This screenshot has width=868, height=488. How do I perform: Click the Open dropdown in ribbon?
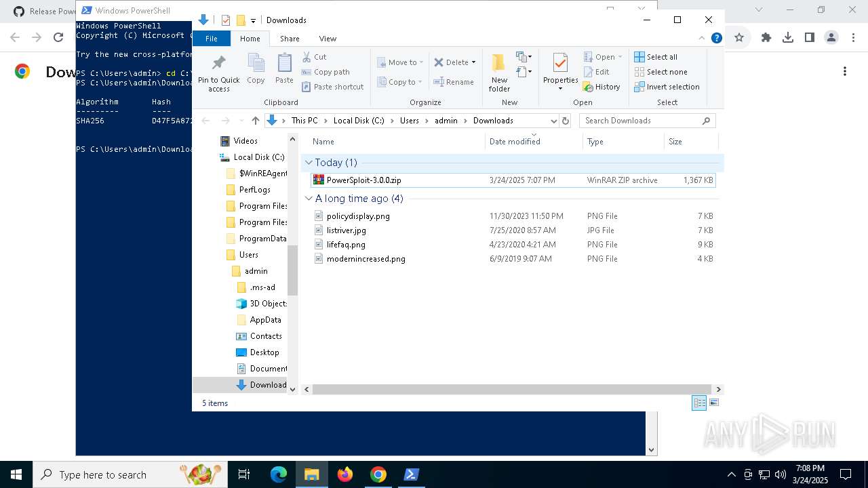[602, 57]
